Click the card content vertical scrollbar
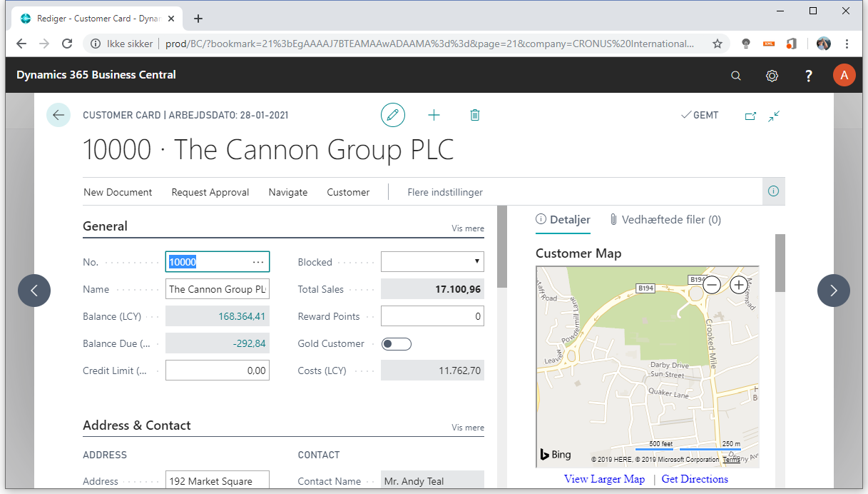The image size is (868, 494). click(x=502, y=246)
